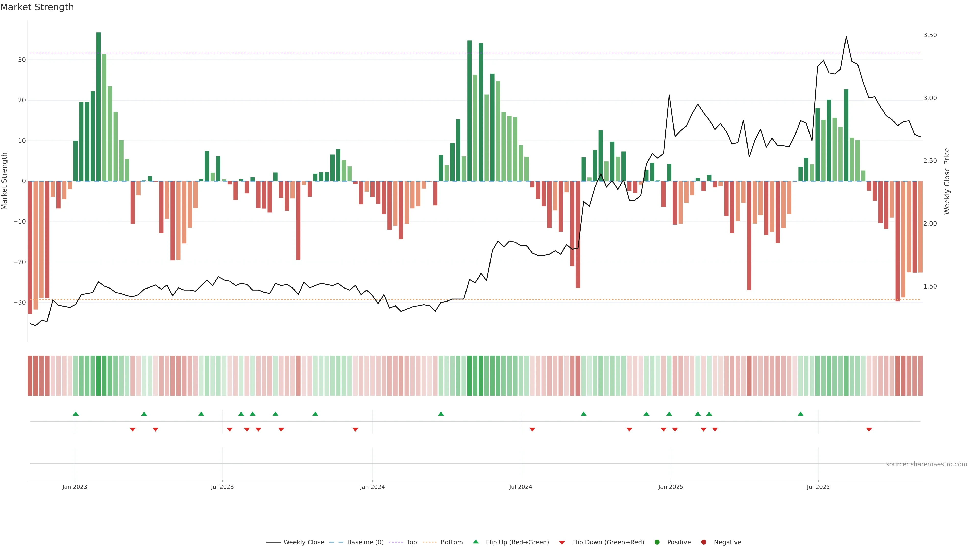Click the green flip-up triangle before Jul 2025
Viewport: 980px width, 551px height.
pos(800,414)
